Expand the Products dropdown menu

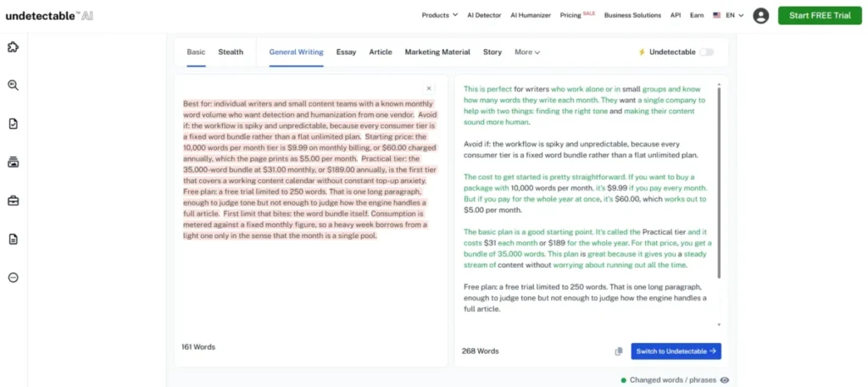440,15
